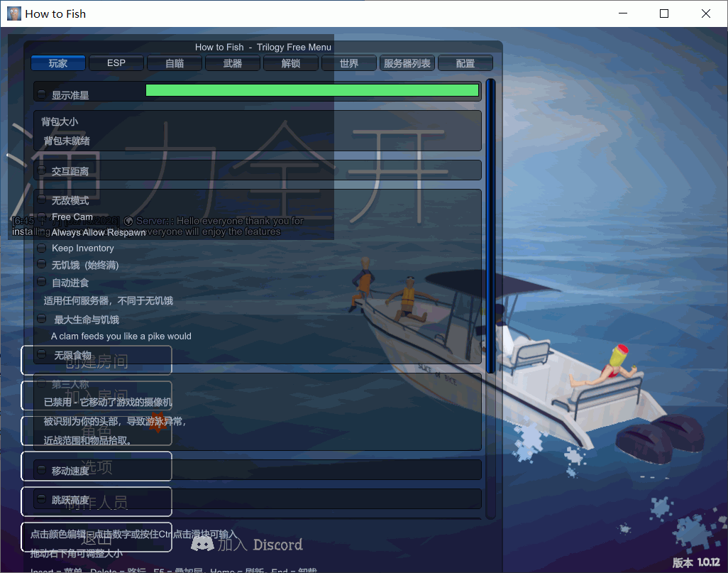Toggle the Free Cam checkbox
Image resolution: width=728 pixels, height=573 pixels.
point(42,217)
